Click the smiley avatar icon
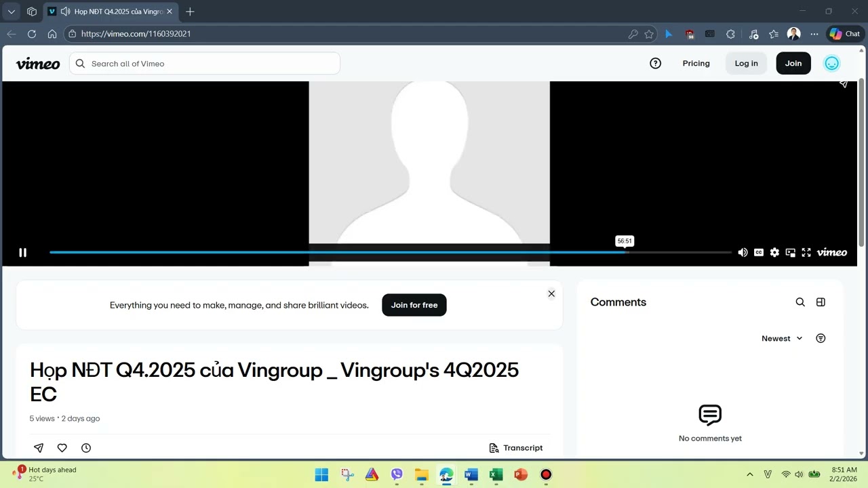This screenshot has height=488, width=868. tap(831, 64)
